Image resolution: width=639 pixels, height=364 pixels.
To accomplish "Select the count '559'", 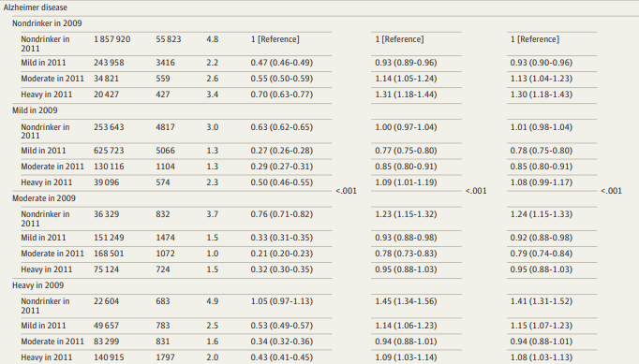I will (163, 79).
